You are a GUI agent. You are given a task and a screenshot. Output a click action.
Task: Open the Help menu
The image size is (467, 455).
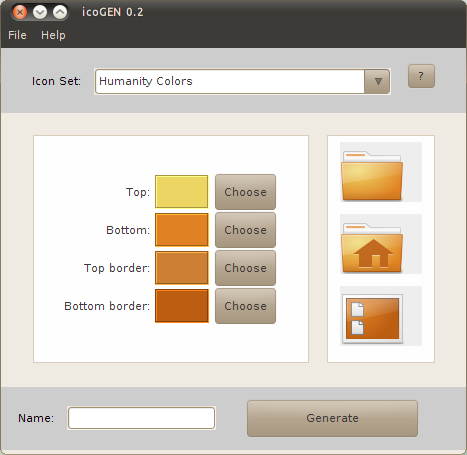coord(53,35)
